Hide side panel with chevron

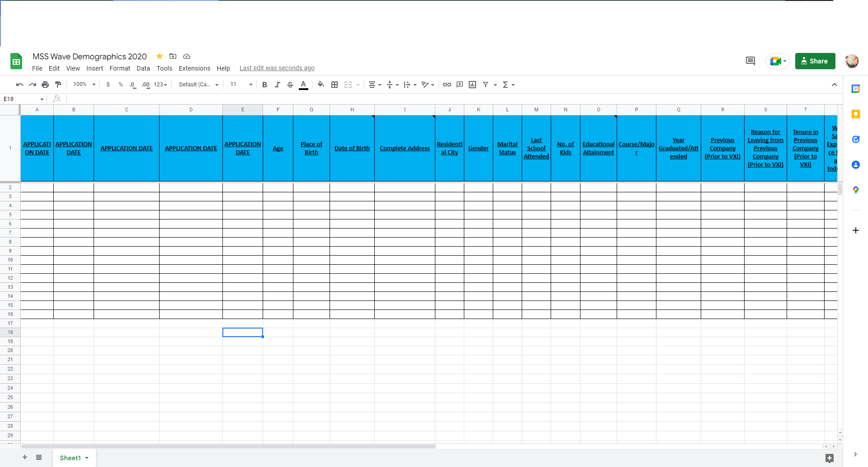pos(855,454)
